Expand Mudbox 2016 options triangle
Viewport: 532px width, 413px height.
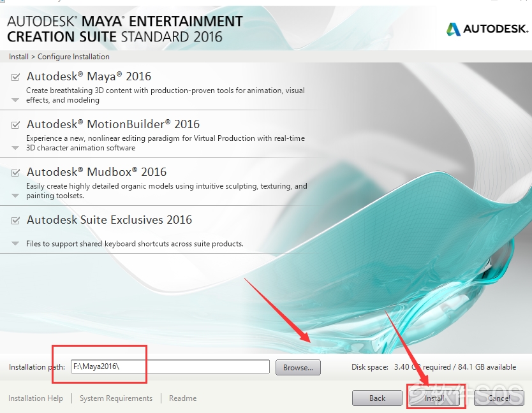click(x=15, y=196)
